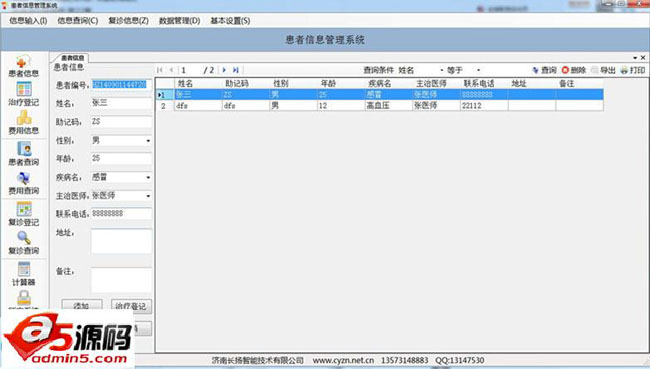The width and height of the screenshot is (650, 369).
Task: Select row header number 2
Action: pyautogui.click(x=165, y=105)
